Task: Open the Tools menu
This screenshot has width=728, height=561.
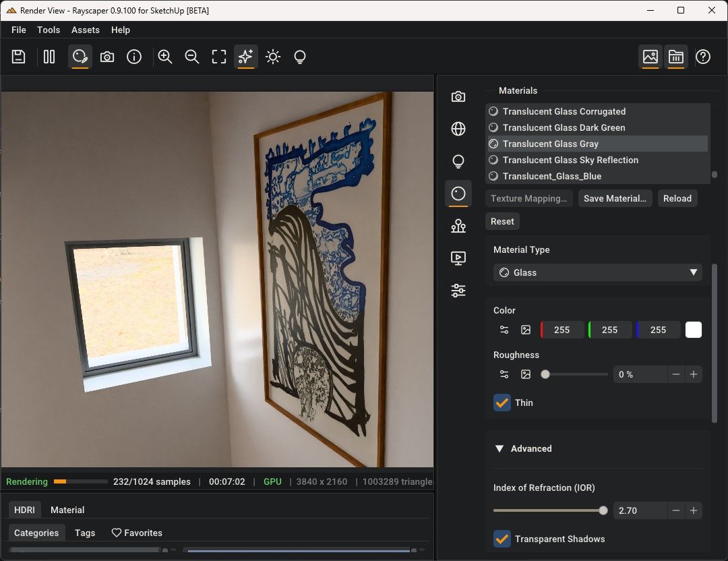Action: point(49,30)
